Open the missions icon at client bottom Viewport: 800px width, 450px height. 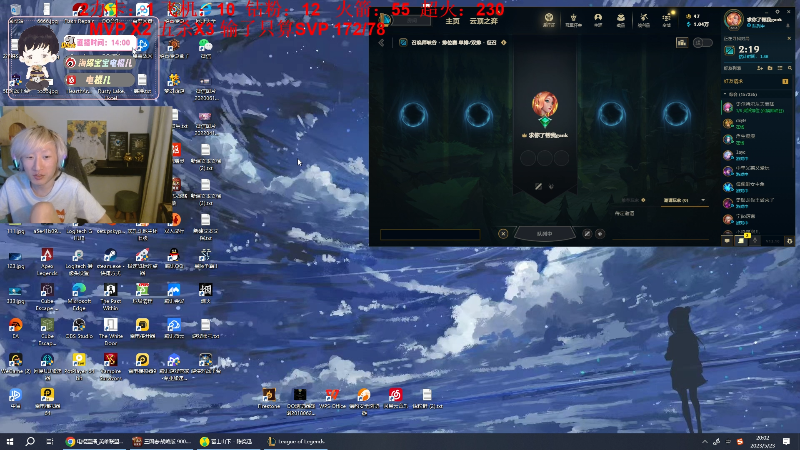[741, 241]
